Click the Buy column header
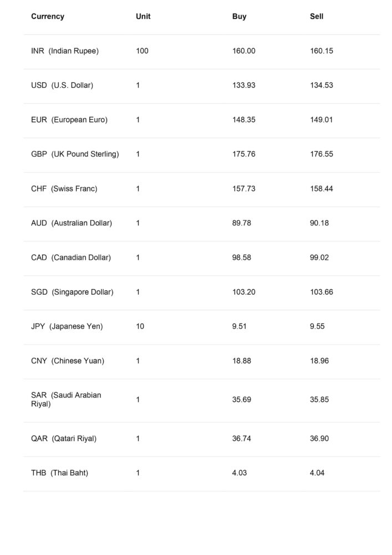Screen dimensions: 392x555 239,17
